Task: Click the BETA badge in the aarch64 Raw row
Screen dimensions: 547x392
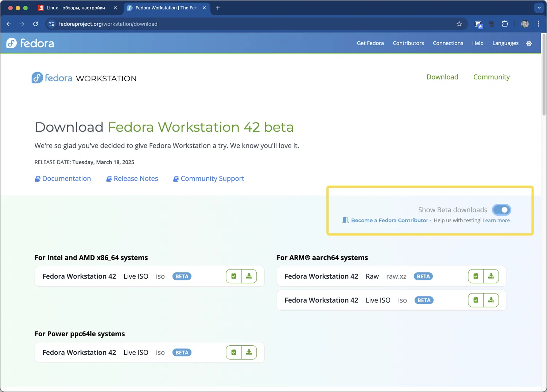Action: [x=423, y=276]
